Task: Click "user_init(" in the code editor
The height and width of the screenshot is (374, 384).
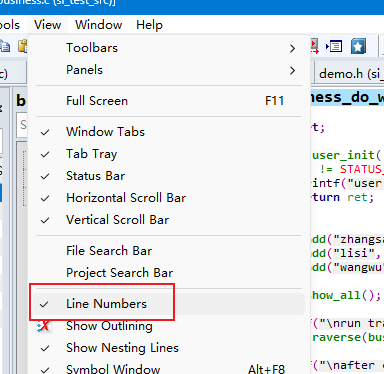Action: (x=347, y=155)
